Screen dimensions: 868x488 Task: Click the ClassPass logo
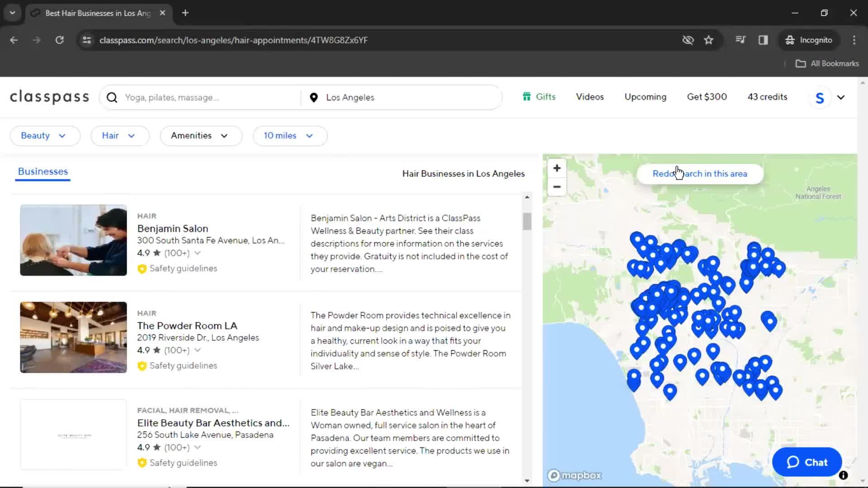pyautogui.click(x=50, y=97)
